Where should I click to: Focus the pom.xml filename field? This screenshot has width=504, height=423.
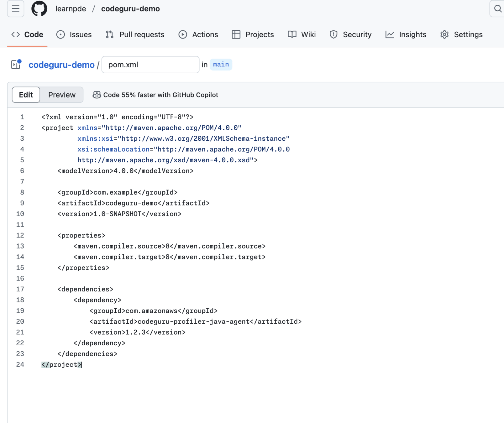point(150,65)
